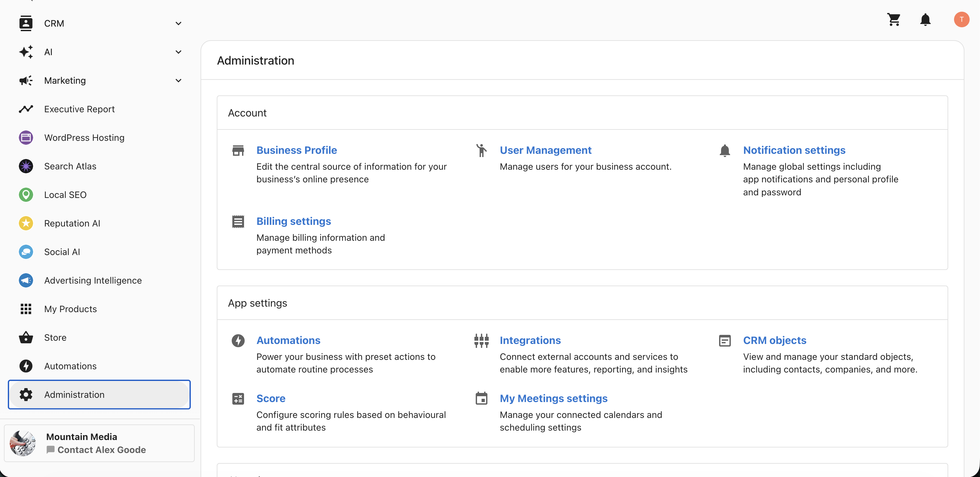
Task: Click the User Management person icon
Action: tap(481, 150)
